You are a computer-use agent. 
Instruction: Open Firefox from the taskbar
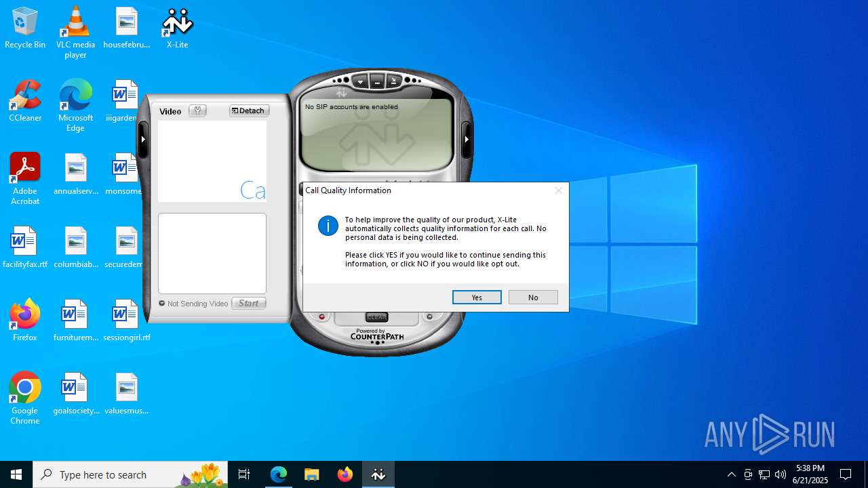pos(344,474)
